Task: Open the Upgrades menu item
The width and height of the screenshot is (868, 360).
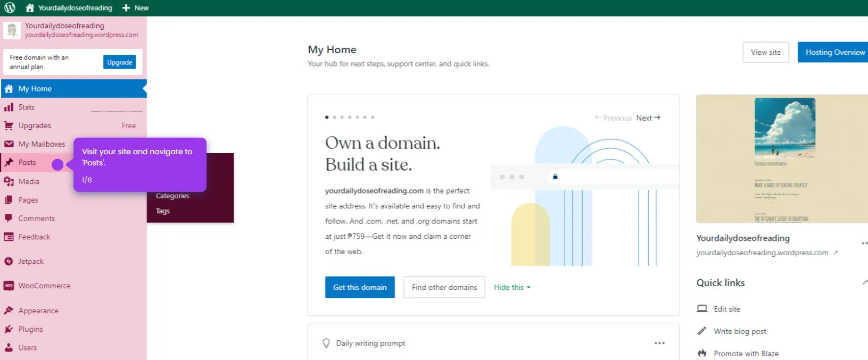Action: [73, 126]
